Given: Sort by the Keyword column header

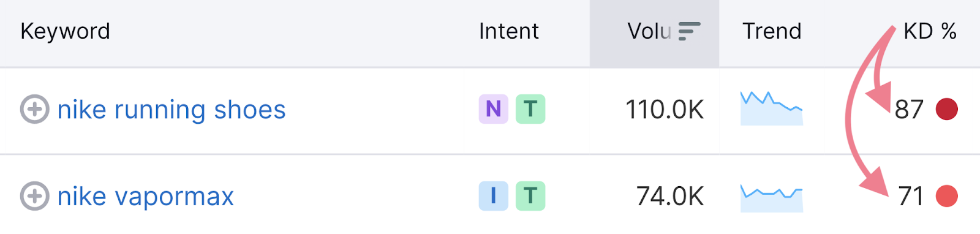Looking at the screenshot, I should click(x=66, y=31).
